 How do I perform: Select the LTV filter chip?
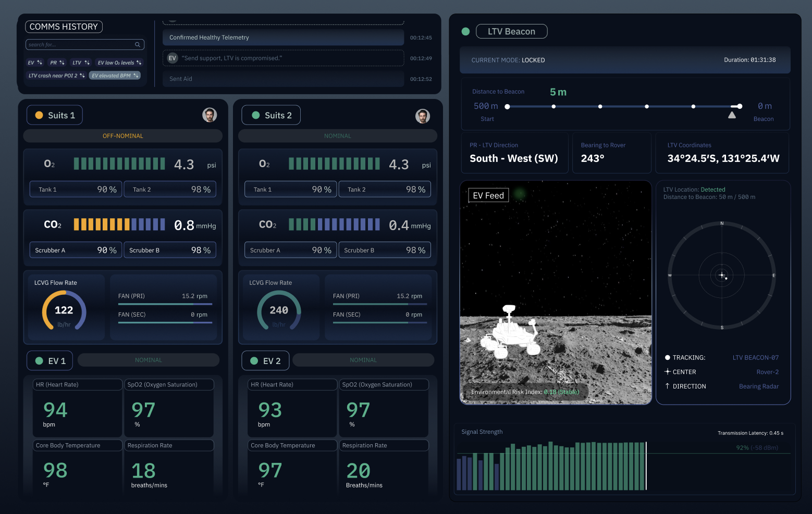[x=81, y=62]
